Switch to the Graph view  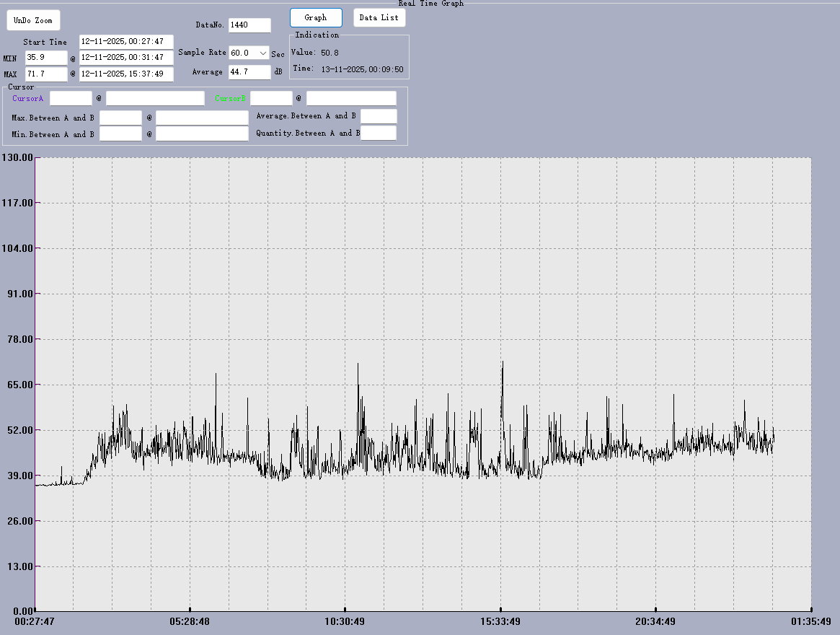click(x=316, y=18)
